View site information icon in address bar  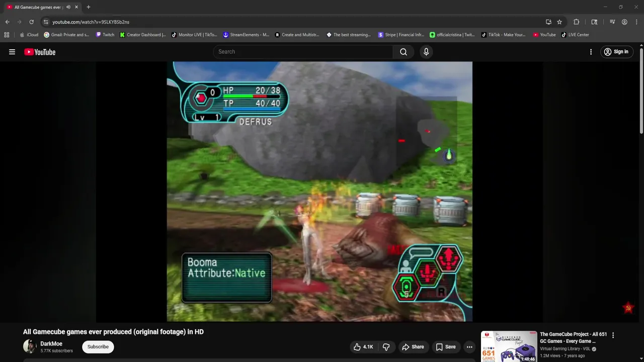(46, 22)
